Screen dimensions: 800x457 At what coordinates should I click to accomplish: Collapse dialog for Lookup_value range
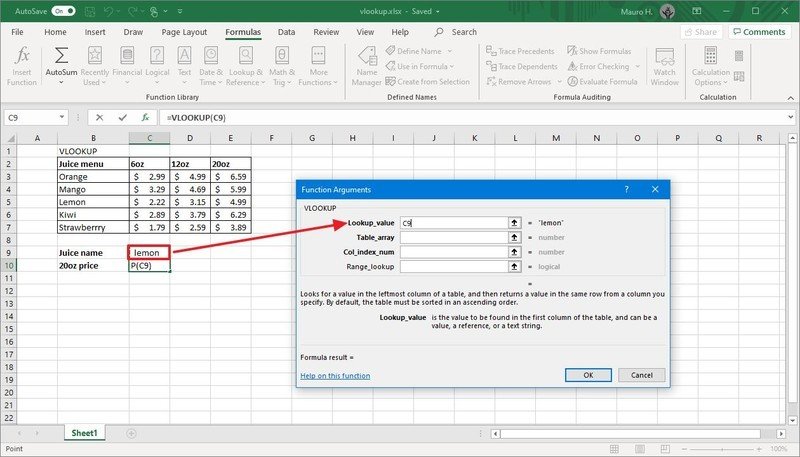pos(514,223)
